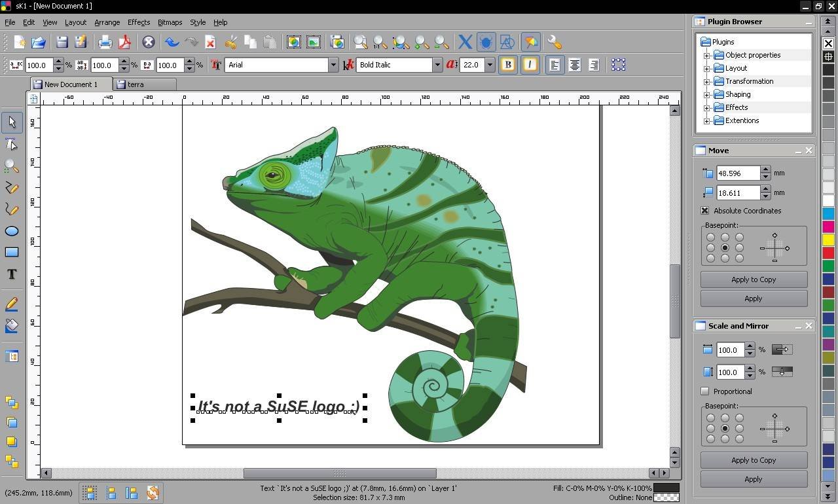Click the horizontal move value field
The width and height of the screenshot is (838, 504).
click(738, 173)
